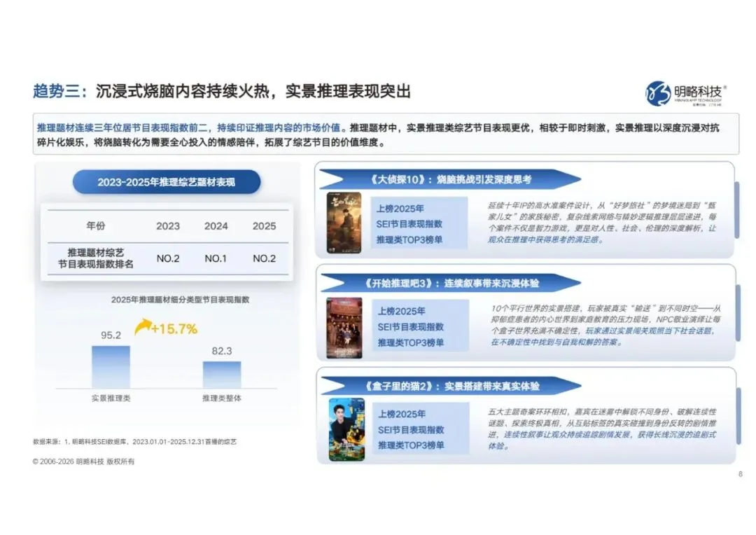Click the ranking box beside 大侦探10 poster

pos(419,223)
